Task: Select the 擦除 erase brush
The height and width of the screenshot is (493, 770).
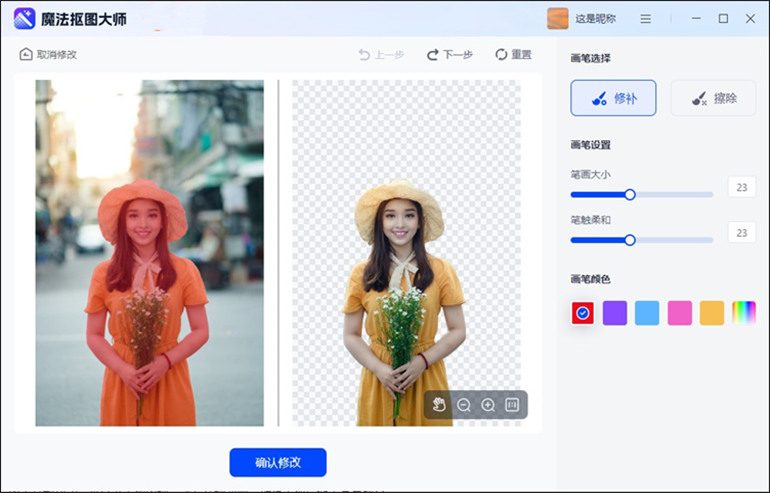Action: tap(714, 98)
